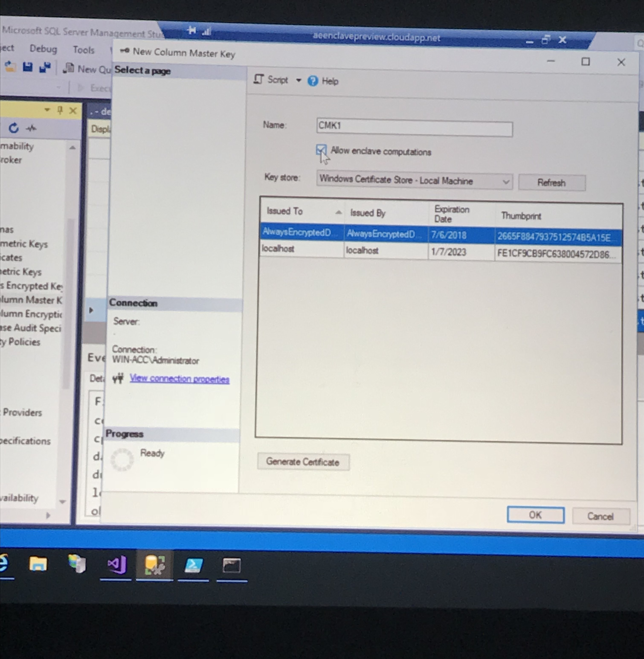
Task: Toggle Allow enclave computations checkbox
Action: (321, 150)
